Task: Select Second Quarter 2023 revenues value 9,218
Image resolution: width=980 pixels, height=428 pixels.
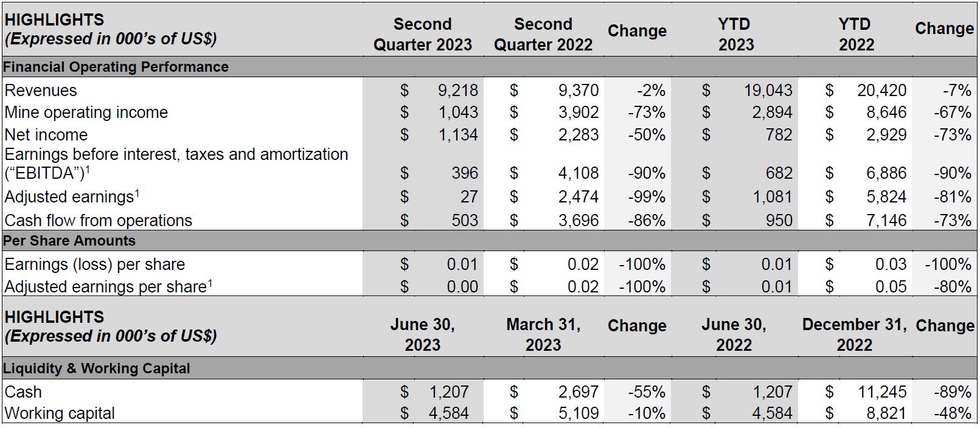Action: pyautogui.click(x=457, y=91)
